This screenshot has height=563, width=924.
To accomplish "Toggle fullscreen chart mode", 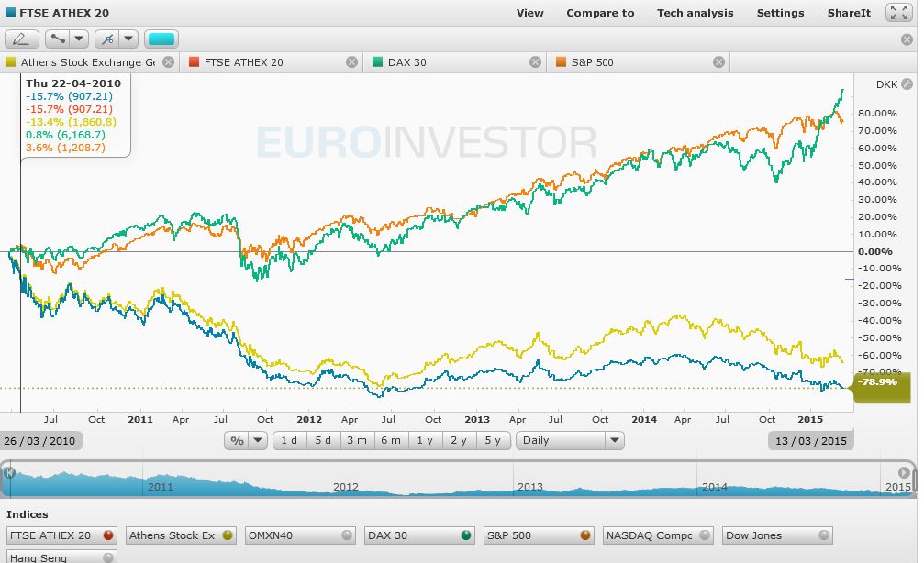I will 898,12.
